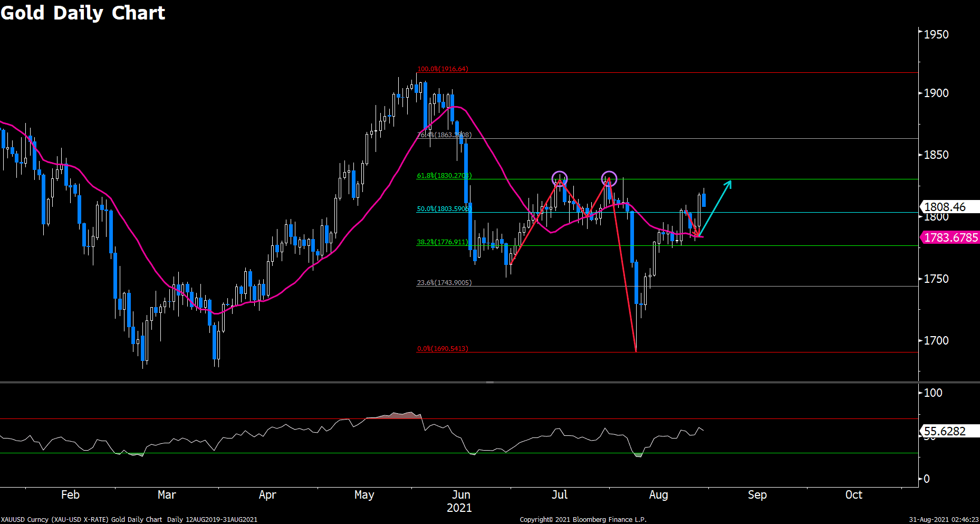Click the cyan projection arrow head

(728, 184)
